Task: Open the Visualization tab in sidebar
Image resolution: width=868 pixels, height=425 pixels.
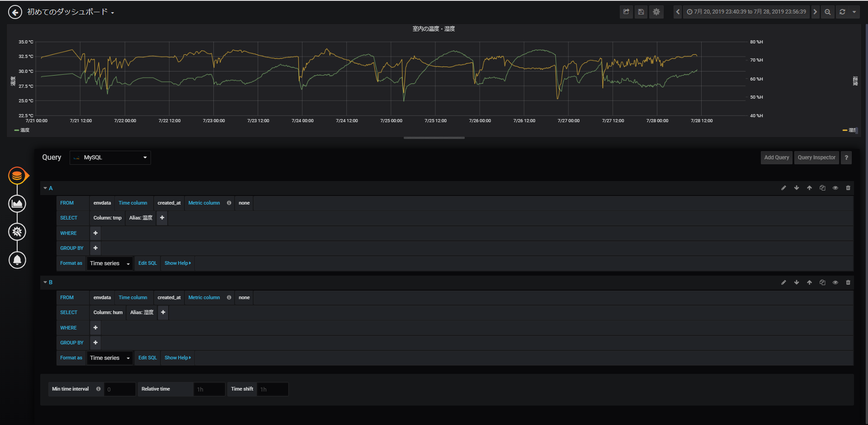Action: tap(17, 204)
